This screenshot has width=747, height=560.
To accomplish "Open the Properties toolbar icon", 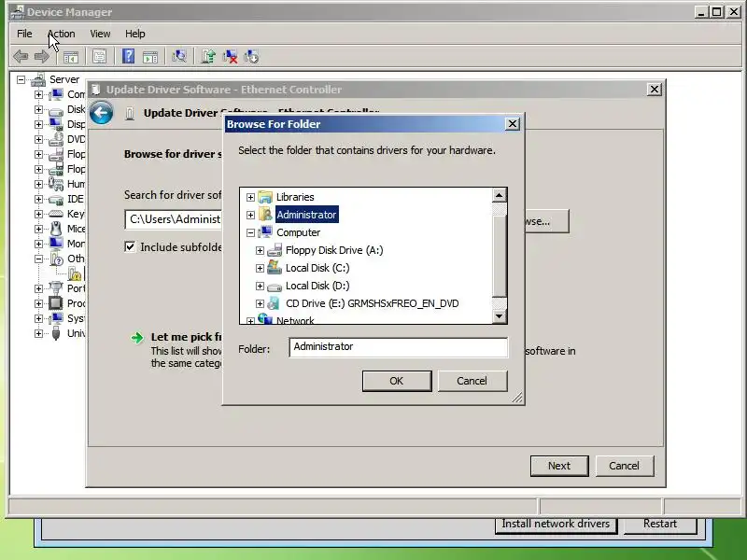I will tap(99, 57).
